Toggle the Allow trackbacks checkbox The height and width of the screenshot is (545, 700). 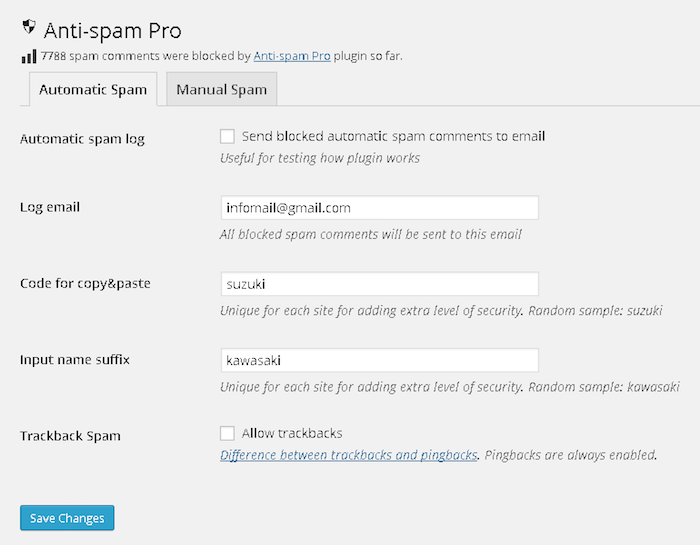pos(227,433)
